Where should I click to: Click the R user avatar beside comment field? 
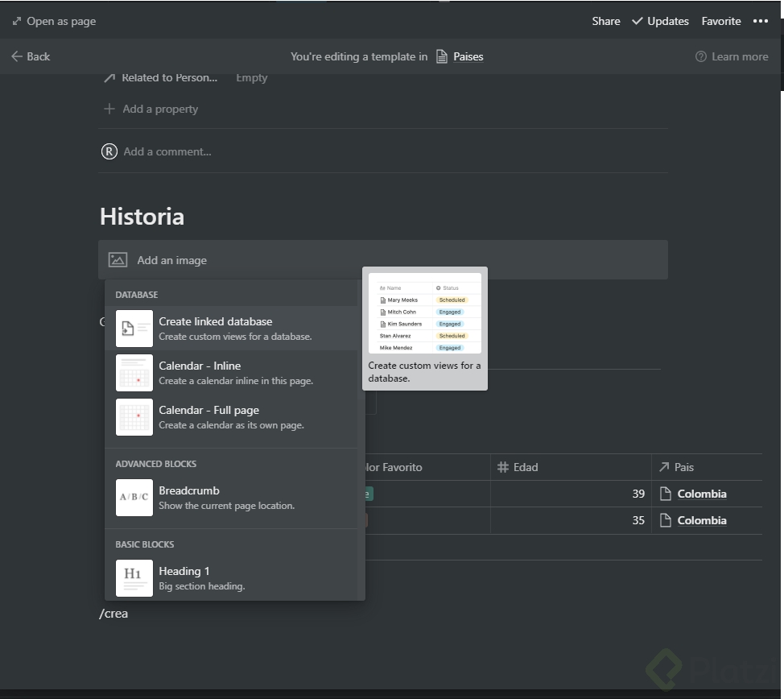pos(109,151)
